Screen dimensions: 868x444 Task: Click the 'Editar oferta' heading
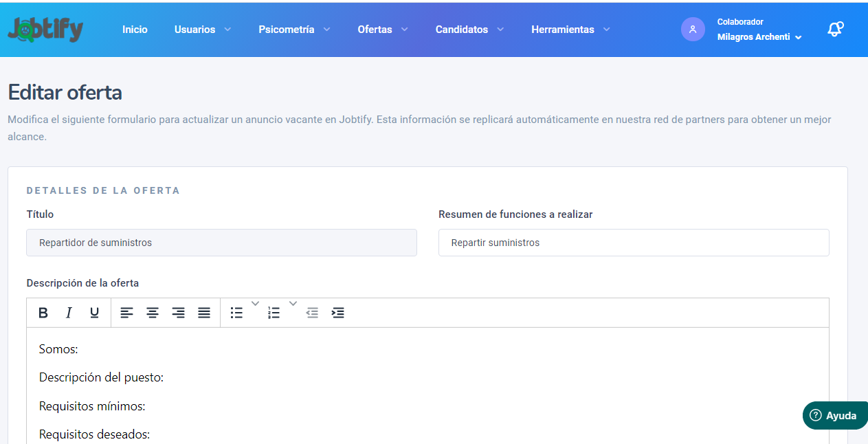pos(65,92)
